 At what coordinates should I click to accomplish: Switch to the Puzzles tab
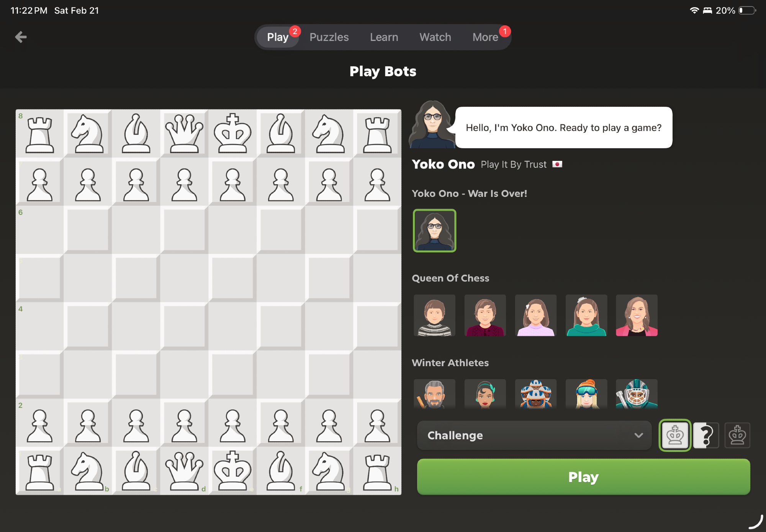click(x=329, y=37)
